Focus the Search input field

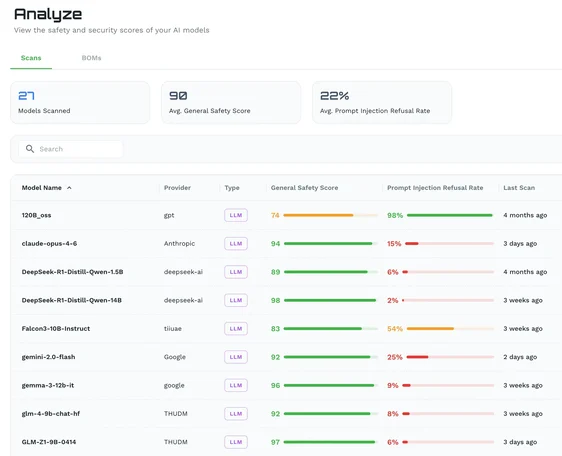71,149
